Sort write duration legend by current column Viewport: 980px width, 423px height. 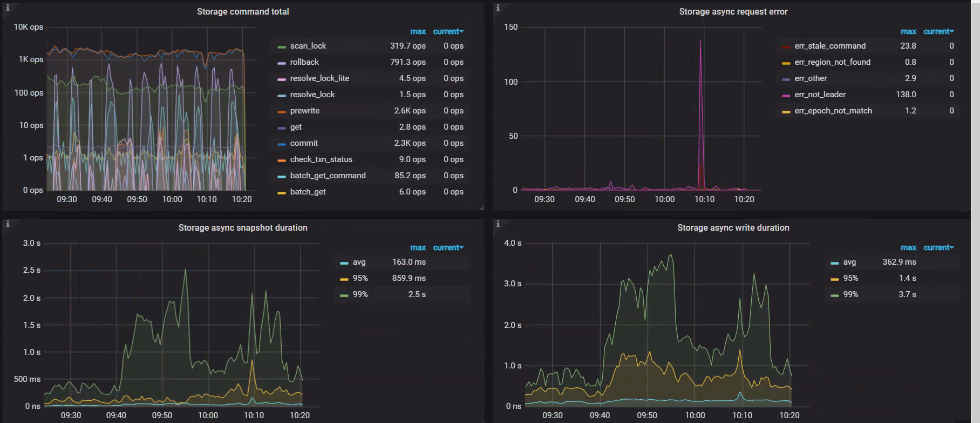(938, 247)
